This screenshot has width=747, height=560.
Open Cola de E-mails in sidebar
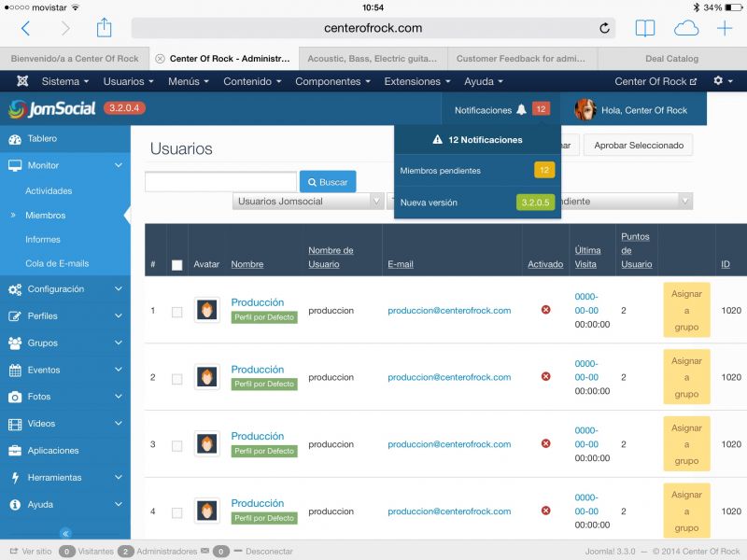coord(57,263)
